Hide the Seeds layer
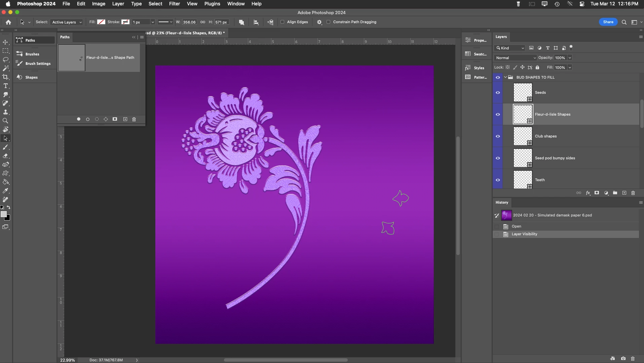 point(498,93)
